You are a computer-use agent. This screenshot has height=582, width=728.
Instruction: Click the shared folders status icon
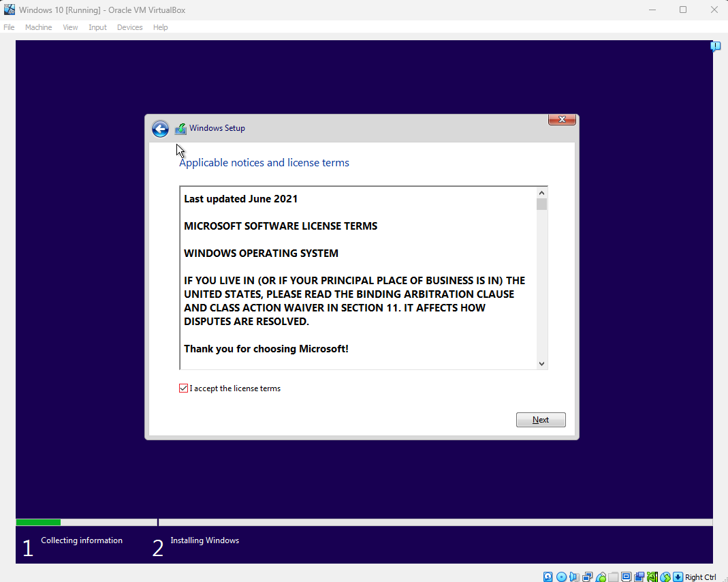pos(613,577)
